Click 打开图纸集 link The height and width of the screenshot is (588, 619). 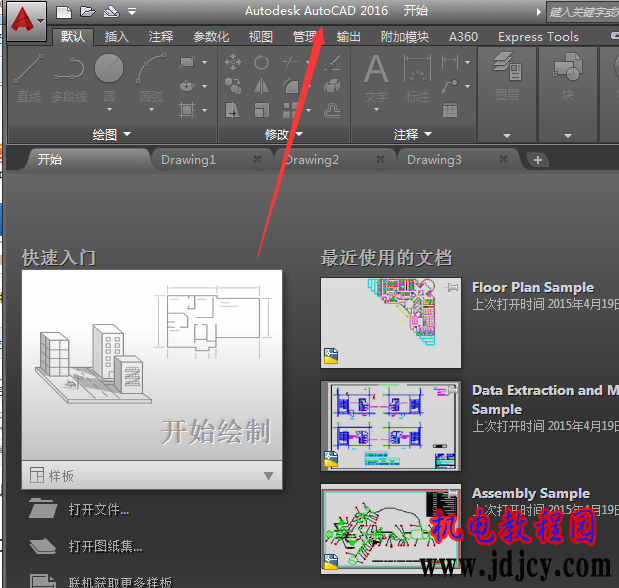tap(105, 546)
